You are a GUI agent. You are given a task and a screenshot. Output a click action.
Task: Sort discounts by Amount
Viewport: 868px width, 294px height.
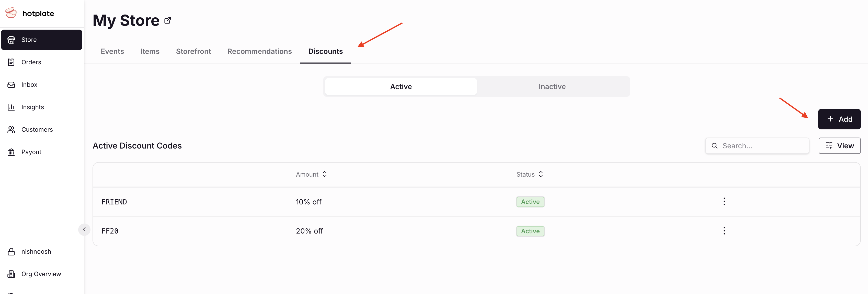[x=311, y=174]
